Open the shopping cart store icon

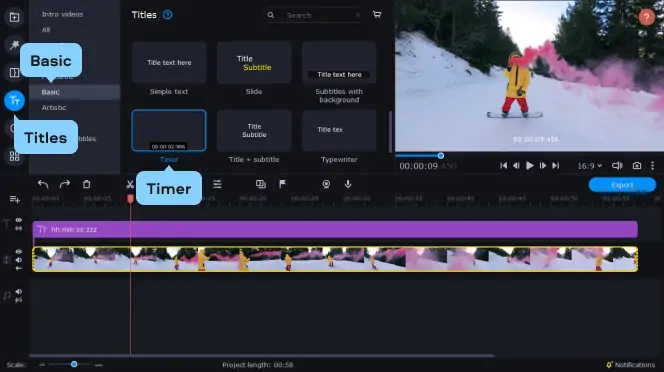tap(377, 15)
